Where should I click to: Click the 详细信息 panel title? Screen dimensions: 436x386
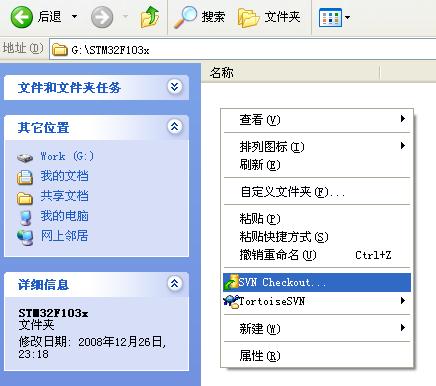[x=43, y=285]
